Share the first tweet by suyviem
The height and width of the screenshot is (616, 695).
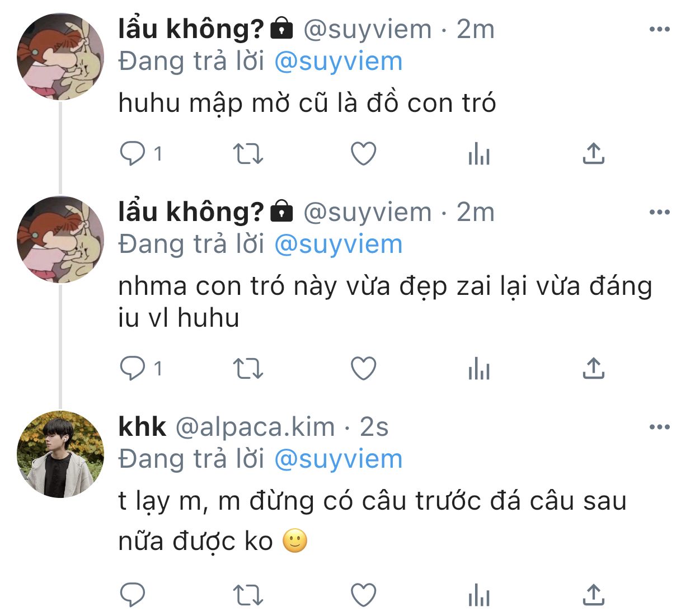point(594,153)
